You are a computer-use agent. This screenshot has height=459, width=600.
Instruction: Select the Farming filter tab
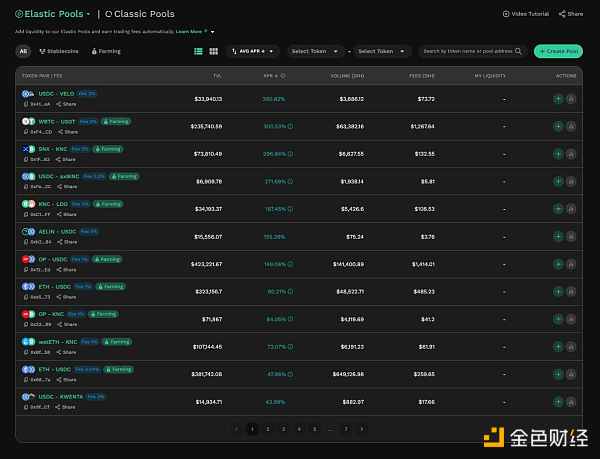coord(106,51)
